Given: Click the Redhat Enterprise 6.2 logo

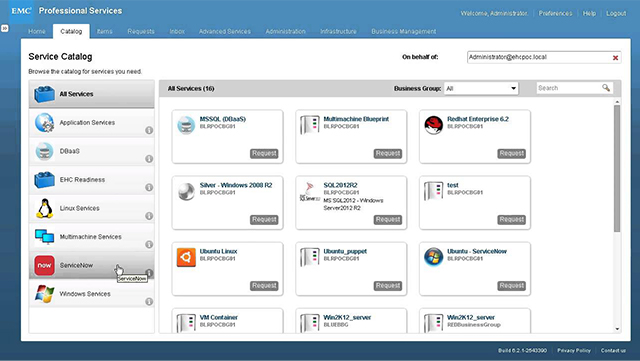Looking at the screenshot, I should [x=433, y=125].
